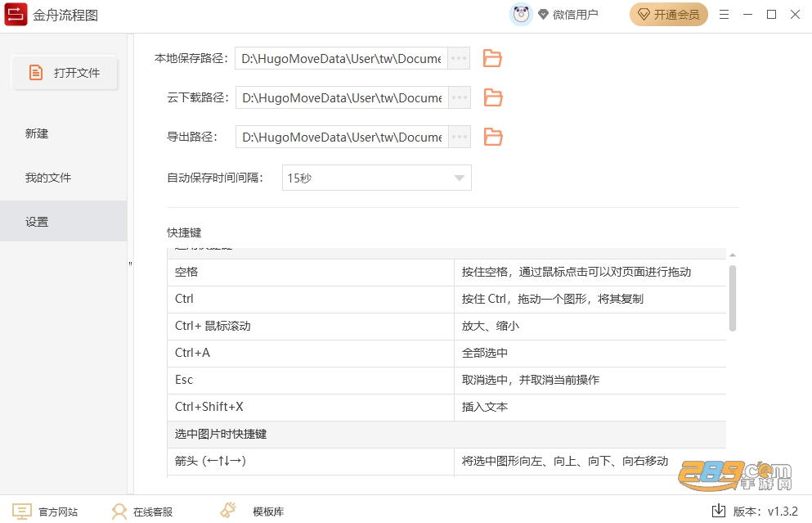This screenshot has width=812, height=523.
Task: Open folder for cloud download path
Action: (x=492, y=97)
